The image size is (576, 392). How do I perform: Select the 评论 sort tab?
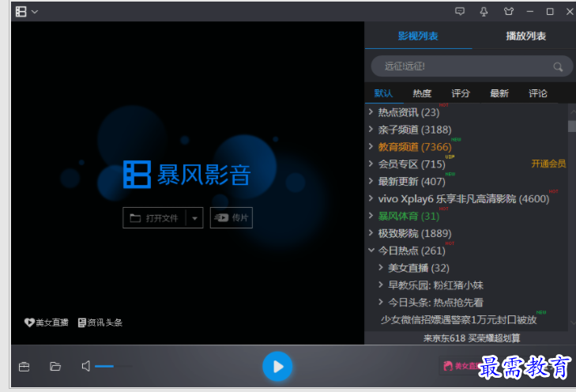[538, 93]
